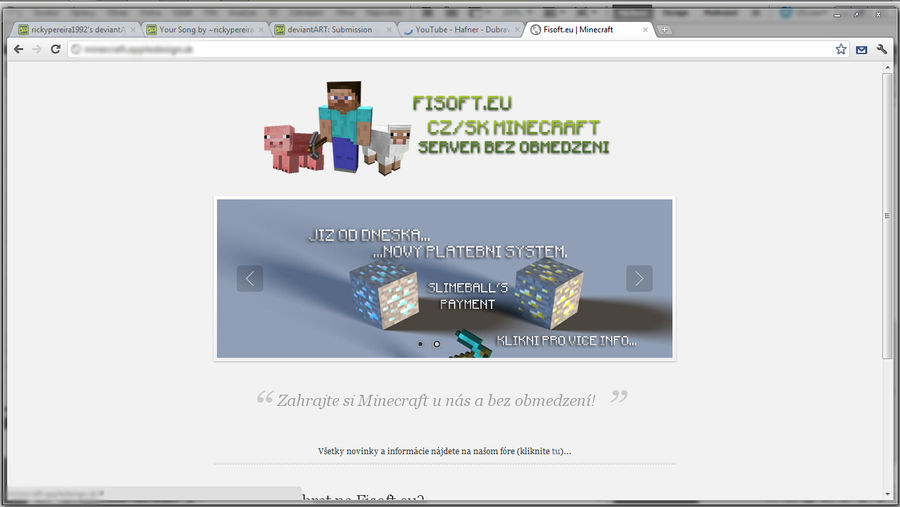Viewport: 900px width, 507px height.
Task: Close the deviantART: Submission tab
Action: [x=389, y=29]
